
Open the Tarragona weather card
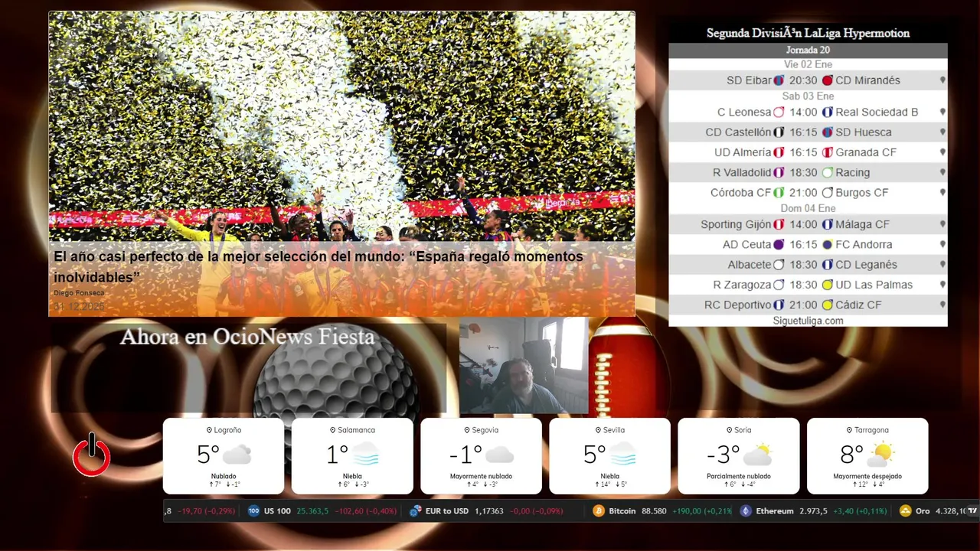tap(867, 456)
